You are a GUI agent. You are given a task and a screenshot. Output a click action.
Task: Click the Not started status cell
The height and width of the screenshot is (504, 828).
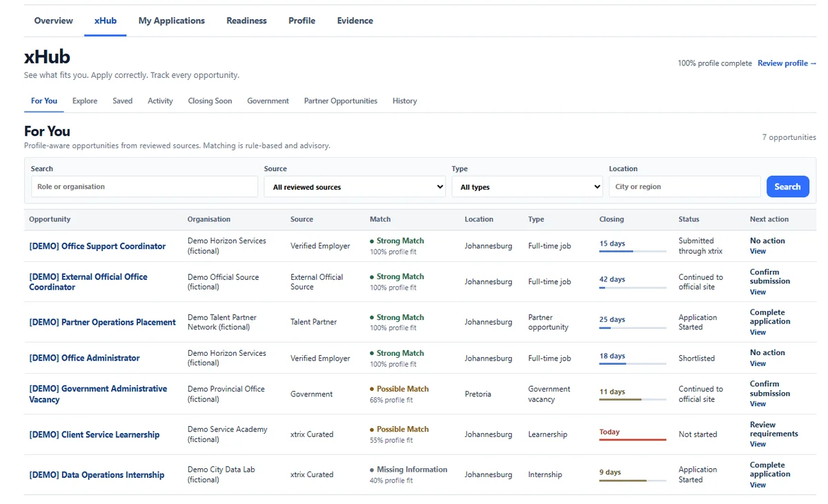tap(698, 434)
